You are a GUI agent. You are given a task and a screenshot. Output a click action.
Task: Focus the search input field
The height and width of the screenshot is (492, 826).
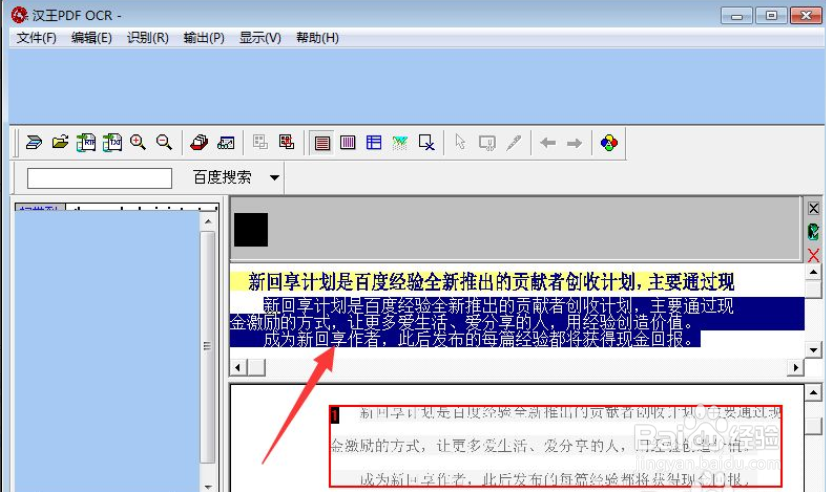click(x=100, y=178)
